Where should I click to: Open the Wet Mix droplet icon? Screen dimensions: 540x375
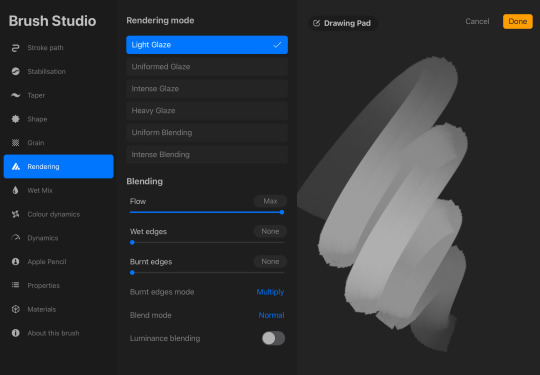15,190
